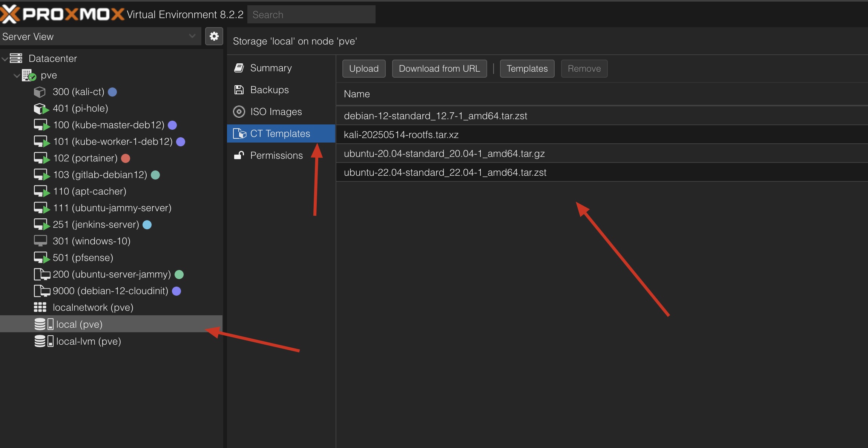The width and height of the screenshot is (868, 448).
Task: Click the 401 (pi-hole) running container icon
Action: [41, 109]
